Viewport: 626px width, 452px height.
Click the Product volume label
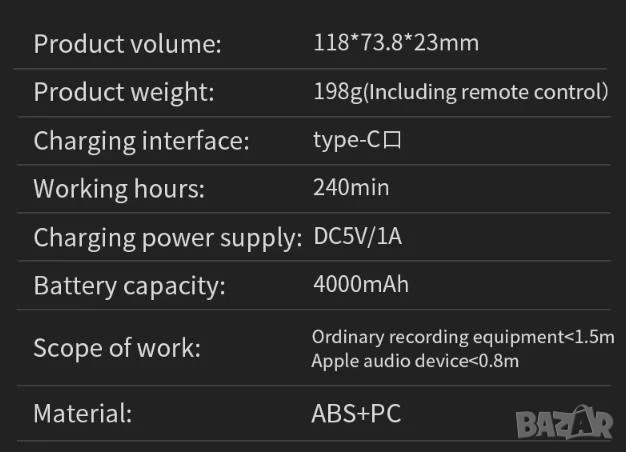[128, 44]
